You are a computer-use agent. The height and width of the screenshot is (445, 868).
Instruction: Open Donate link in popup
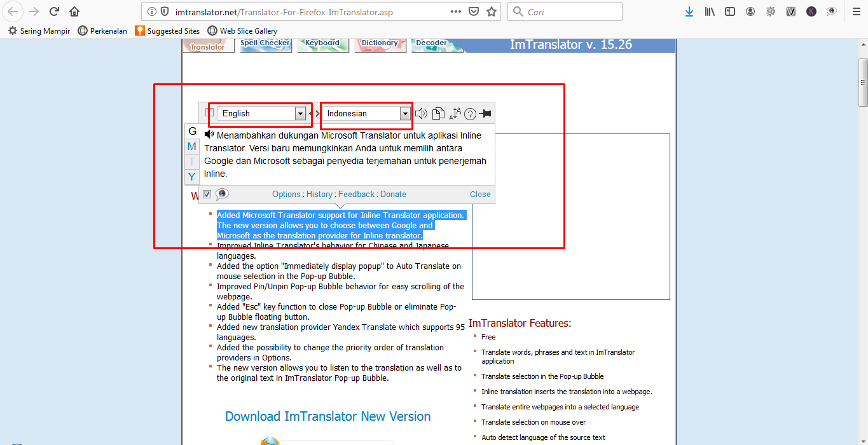click(393, 195)
